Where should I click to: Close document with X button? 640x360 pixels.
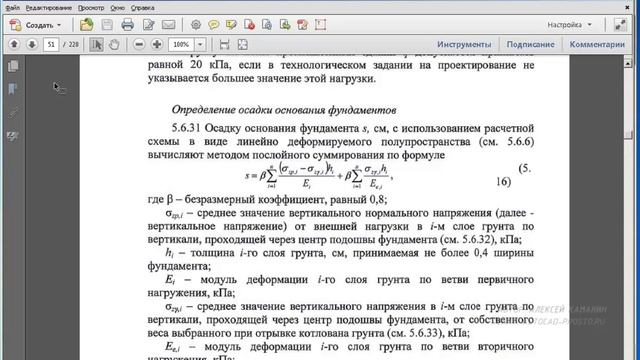(x=627, y=7)
